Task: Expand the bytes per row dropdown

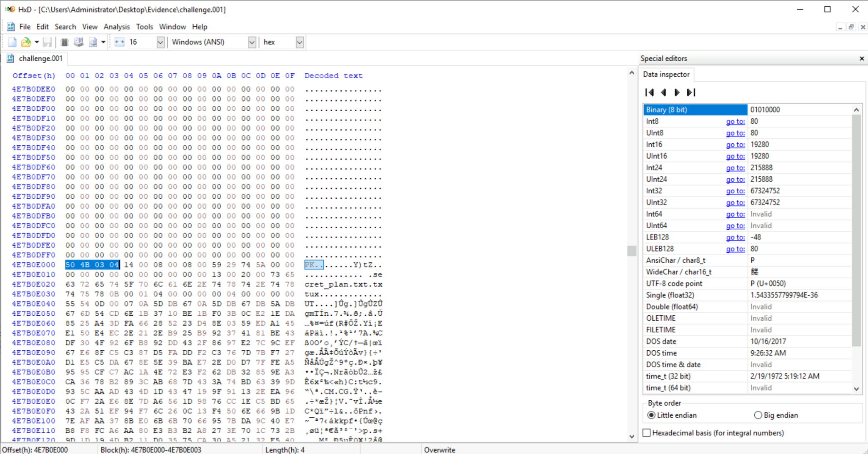Action: (160, 42)
